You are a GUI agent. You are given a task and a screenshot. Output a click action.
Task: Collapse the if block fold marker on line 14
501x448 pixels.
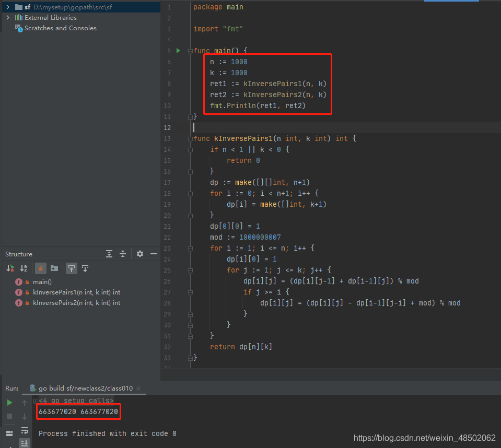pyautogui.click(x=190, y=149)
